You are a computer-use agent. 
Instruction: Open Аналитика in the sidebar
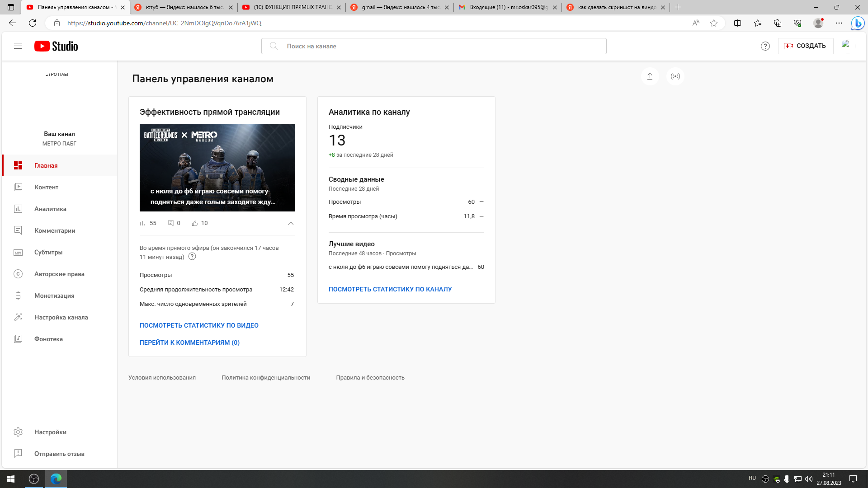(x=60, y=209)
